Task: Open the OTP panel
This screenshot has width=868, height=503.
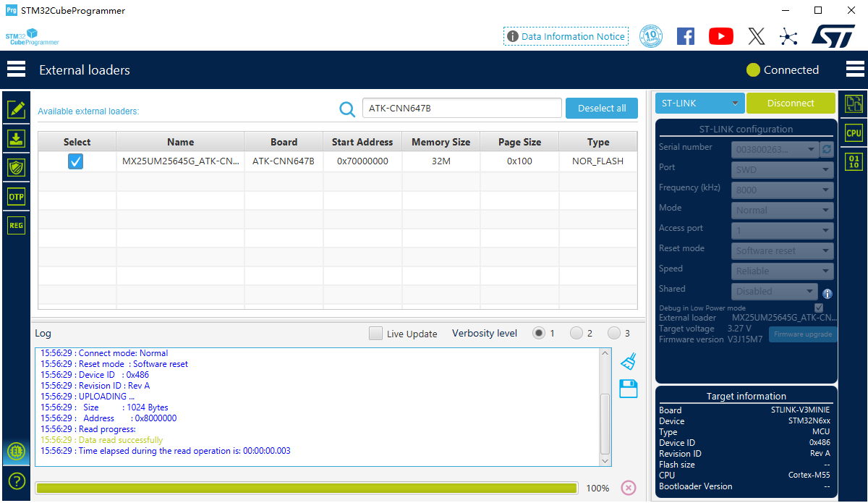Action: (x=16, y=196)
